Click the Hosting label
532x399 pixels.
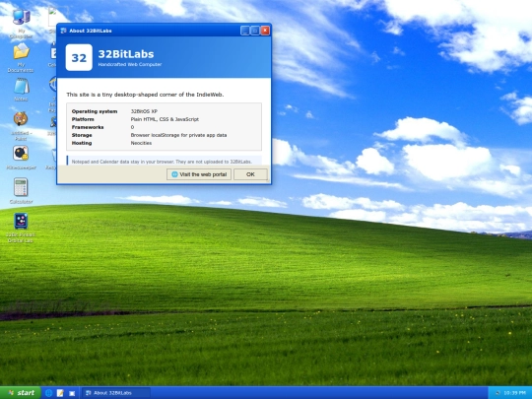pos(82,143)
